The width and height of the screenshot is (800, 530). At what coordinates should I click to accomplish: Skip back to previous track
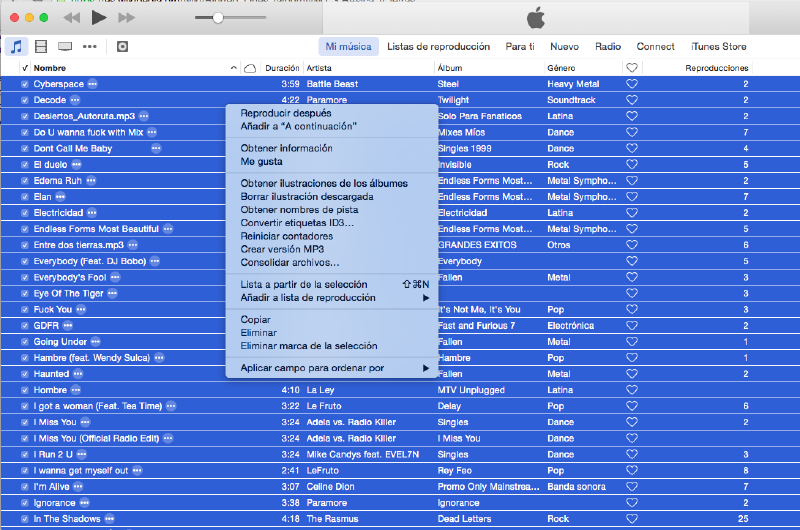[72, 18]
